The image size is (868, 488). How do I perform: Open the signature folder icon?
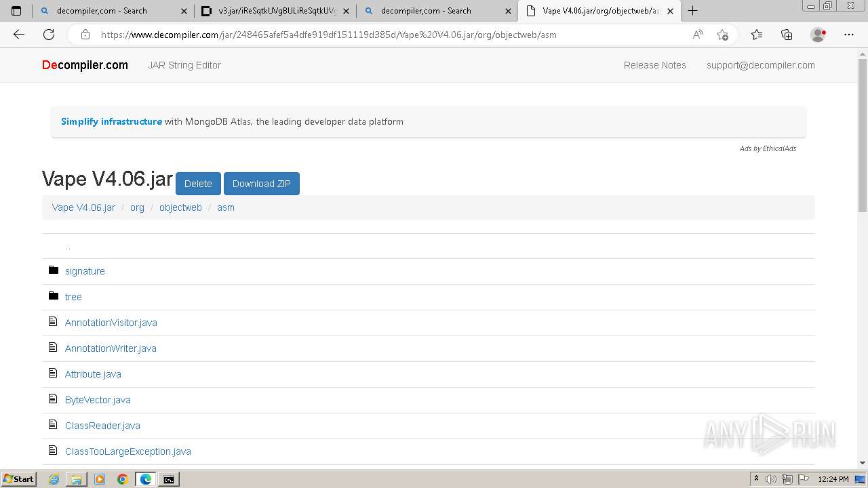(x=54, y=270)
